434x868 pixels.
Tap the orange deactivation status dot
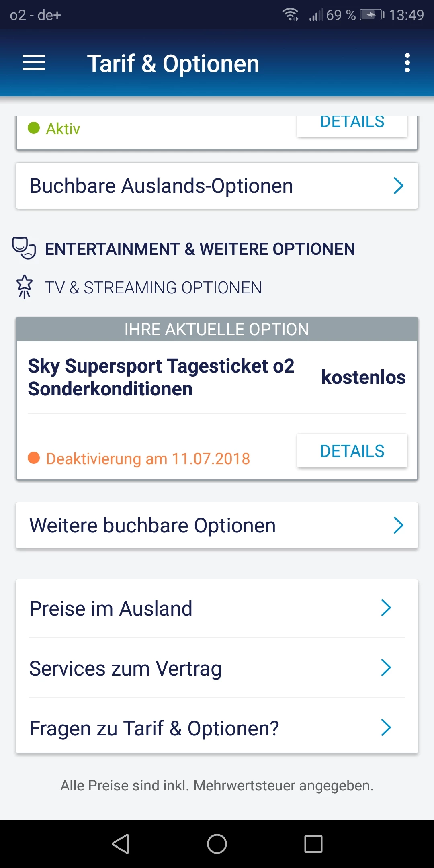click(x=34, y=458)
